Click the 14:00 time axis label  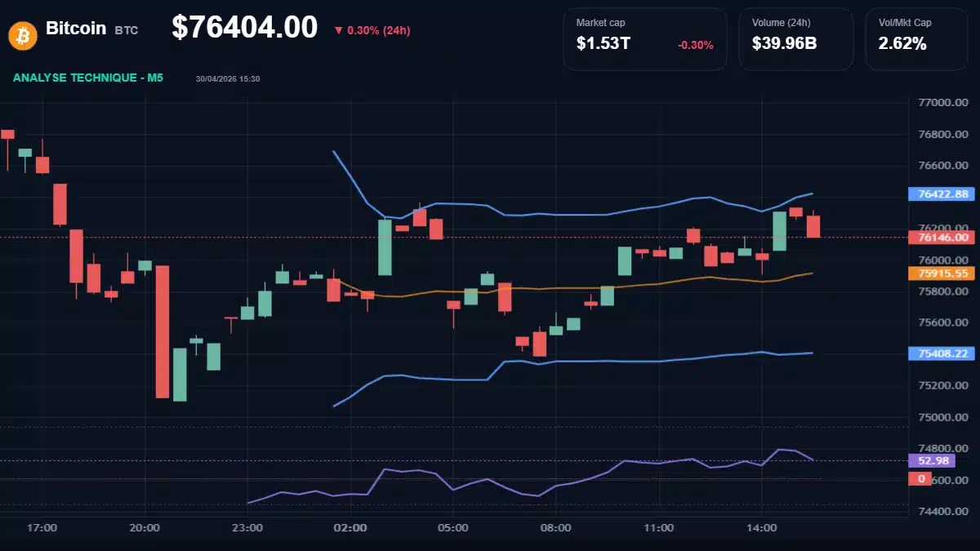tap(763, 527)
